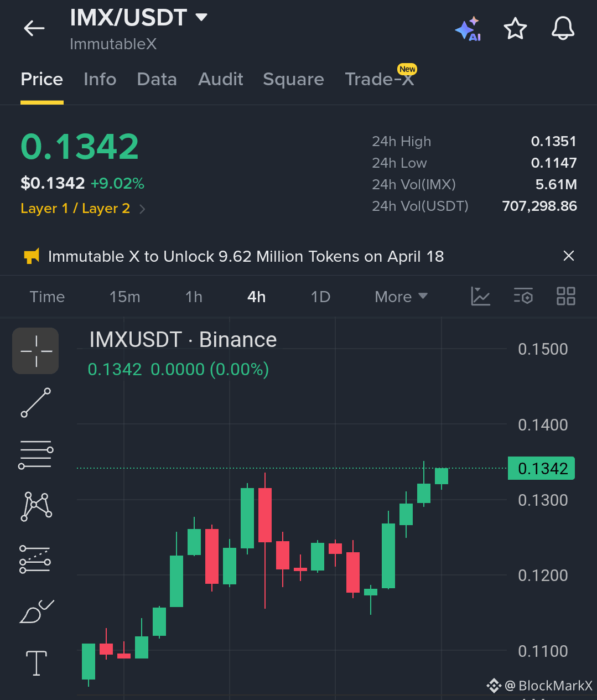
Task: Tap the 0.0000 (0.00%) chart change readout
Action: 210,369
